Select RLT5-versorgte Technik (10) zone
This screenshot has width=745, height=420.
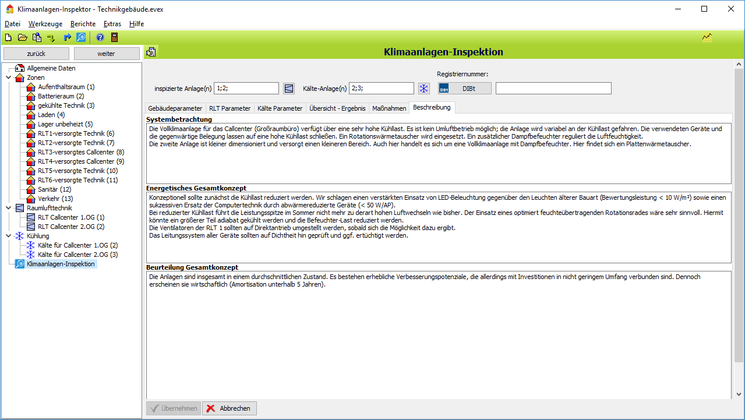(x=78, y=171)
